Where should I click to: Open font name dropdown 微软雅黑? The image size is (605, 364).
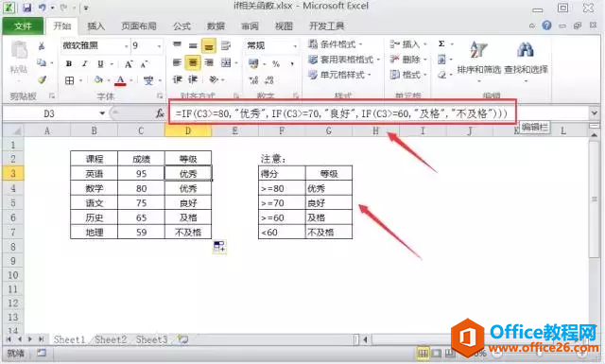click(126, 46)
